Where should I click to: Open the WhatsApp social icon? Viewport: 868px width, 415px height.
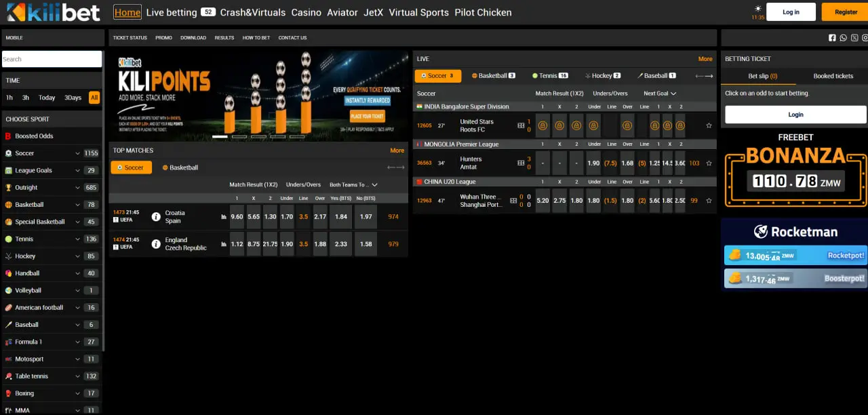tap(843, 38)
